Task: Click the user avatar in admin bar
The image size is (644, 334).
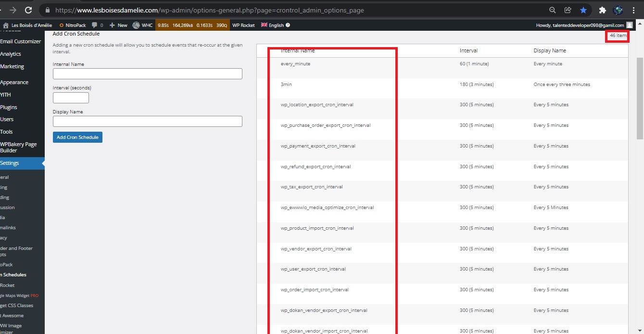Action: (630, 25)
